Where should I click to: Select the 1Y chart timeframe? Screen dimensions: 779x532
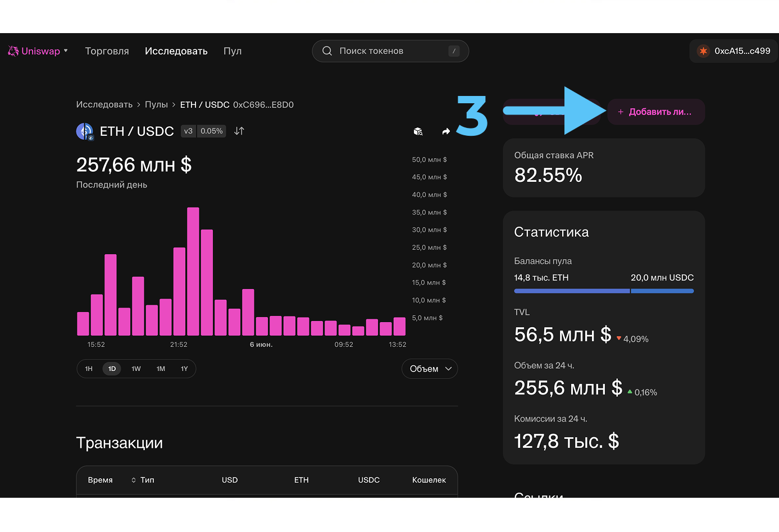pyautogui.click(x=184, y=369)
